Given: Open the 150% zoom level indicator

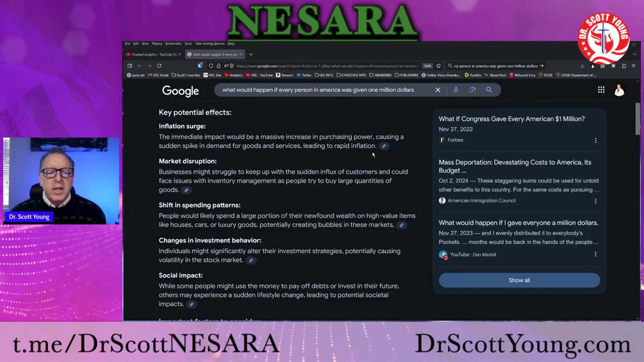Looking at the screenshot, I should 427,66.
